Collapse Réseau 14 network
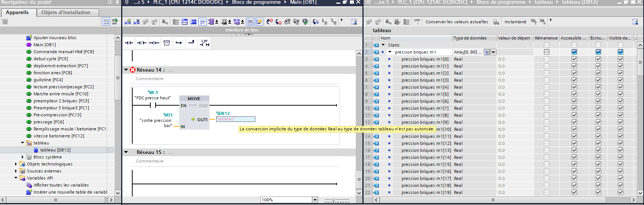Viewport: 644px width, 205px height. pos(126,70)
